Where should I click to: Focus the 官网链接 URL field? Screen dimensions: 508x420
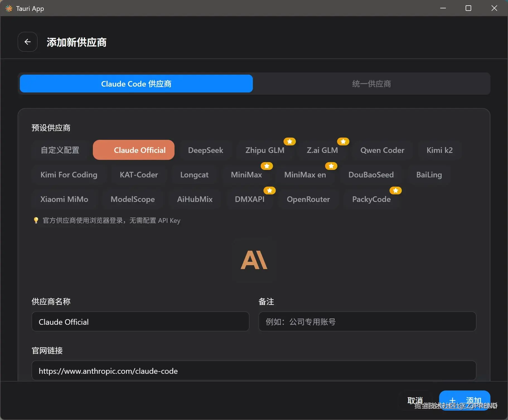coord(254,371)
